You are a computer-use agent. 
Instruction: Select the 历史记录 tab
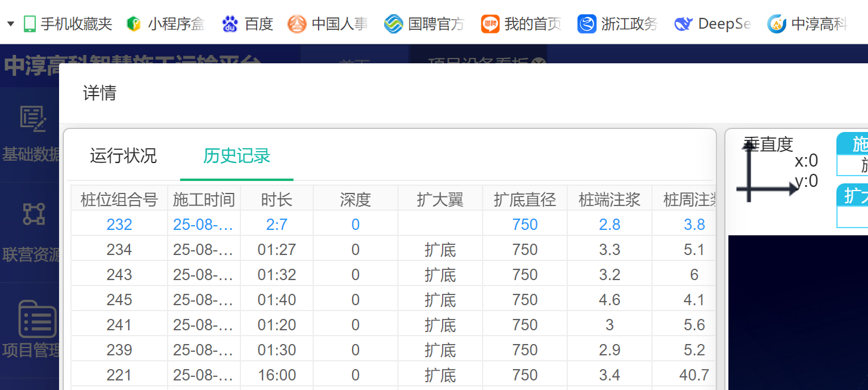point(237,156)
